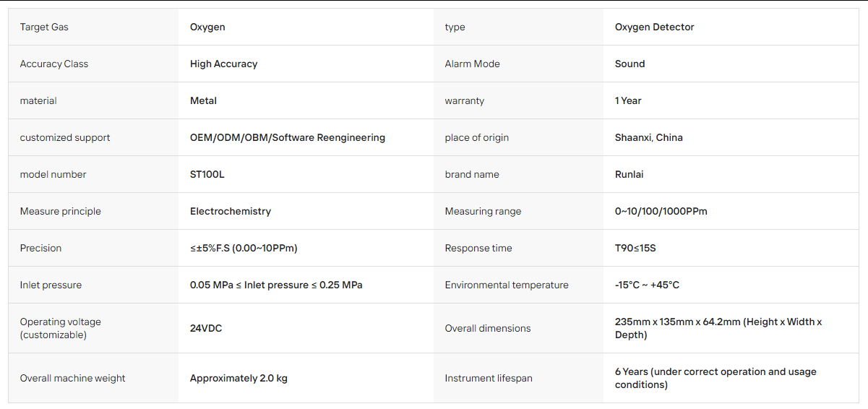Click the 'ST100L' model value
This screenshot has height=409, width=868.
coord(207,174)
